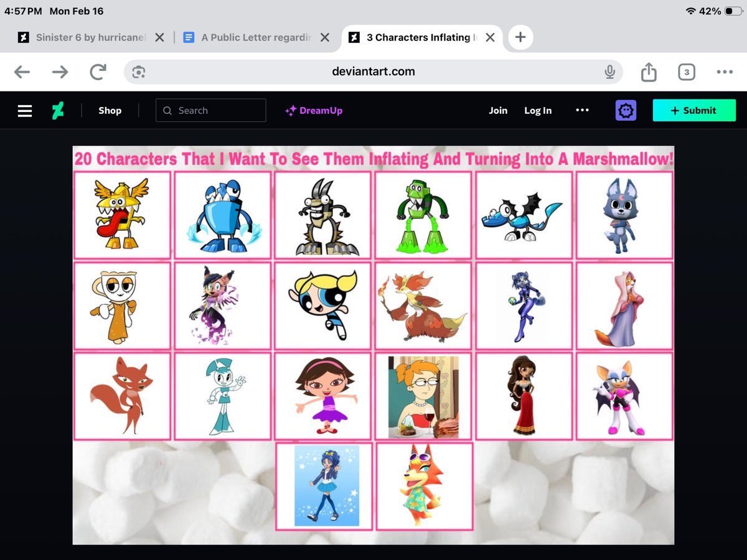Viewport: 747px width, 560px height.
Task: Open the purple settings gear icon
Action: click(x=626, y=111)
